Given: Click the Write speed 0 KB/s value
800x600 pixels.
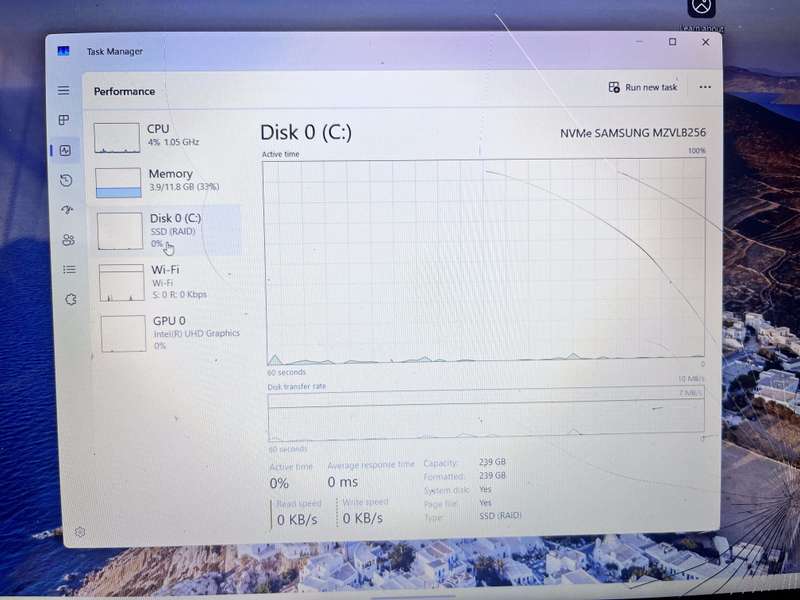Looking at the screenshot, I should [x=363, y=518].
